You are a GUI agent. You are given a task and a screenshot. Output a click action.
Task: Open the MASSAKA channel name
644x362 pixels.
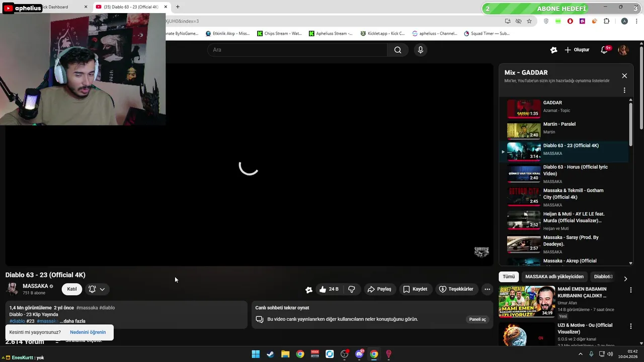tap(35, 286)
